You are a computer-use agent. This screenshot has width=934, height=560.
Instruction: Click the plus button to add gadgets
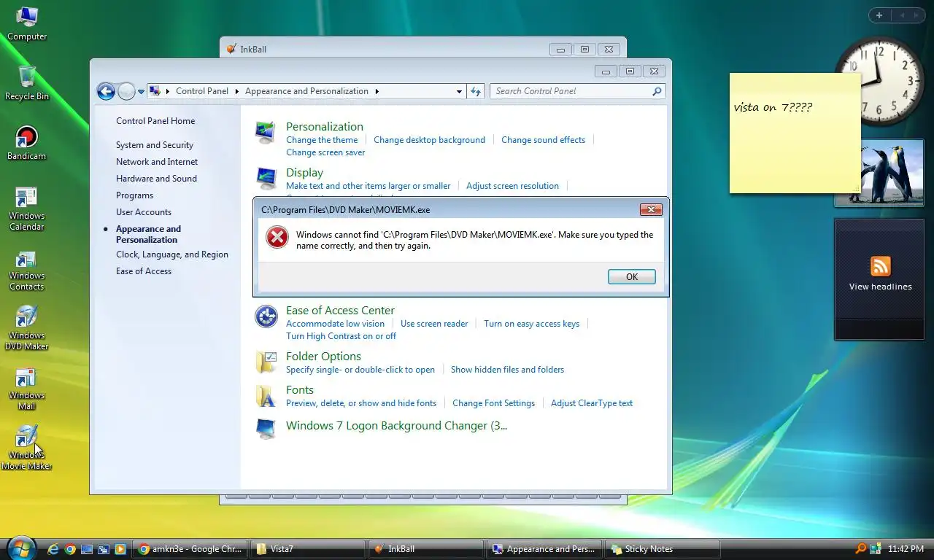pos(879,15)
